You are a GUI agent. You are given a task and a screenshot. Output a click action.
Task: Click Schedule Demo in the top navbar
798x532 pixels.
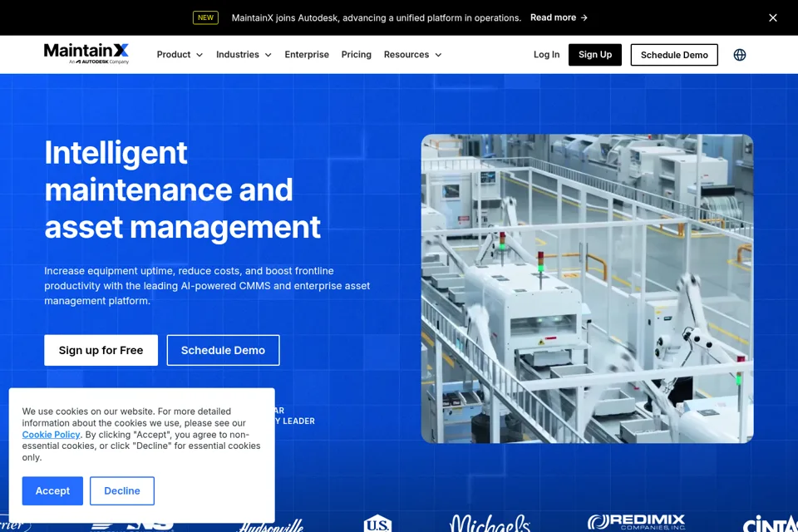[x=674, y=55]
